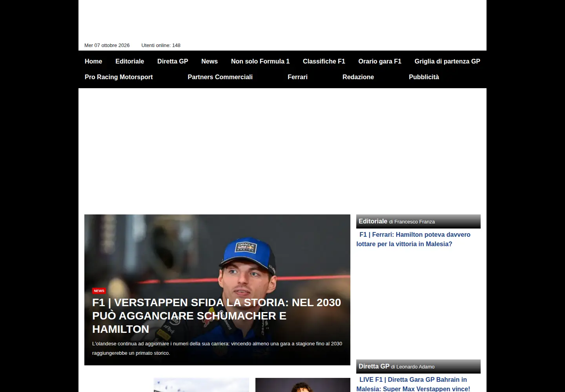The width and height of the screenshot is (565, 392).
Task: Open the Home menu item
Action: (x=93, y=62)
